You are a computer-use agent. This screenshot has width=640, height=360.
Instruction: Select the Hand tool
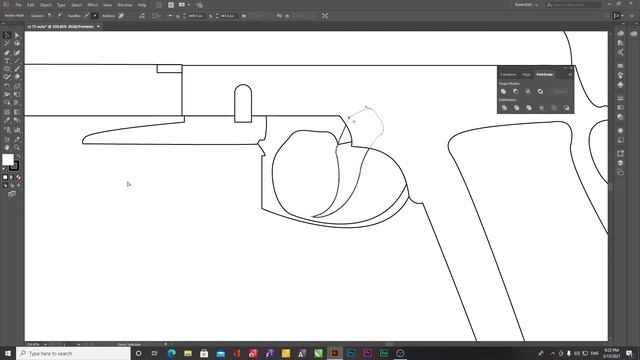point(7,147)
